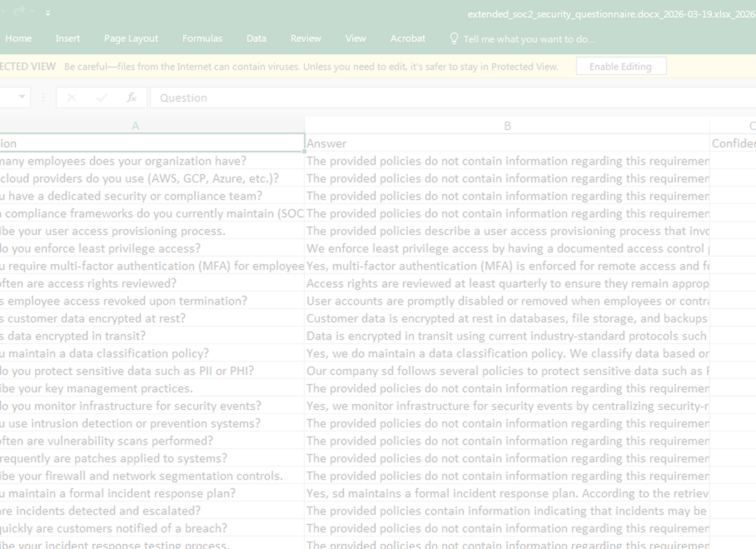Click the Cancel X icon in formula bar
The height and width of the screenshot is (549, 756).
coord(72,98)
